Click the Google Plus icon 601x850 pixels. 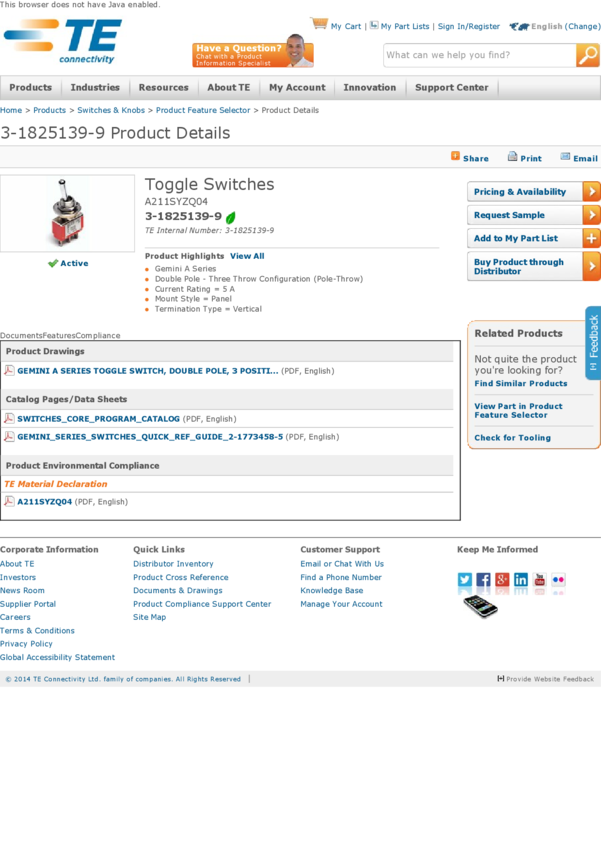[x=502, y=580]
